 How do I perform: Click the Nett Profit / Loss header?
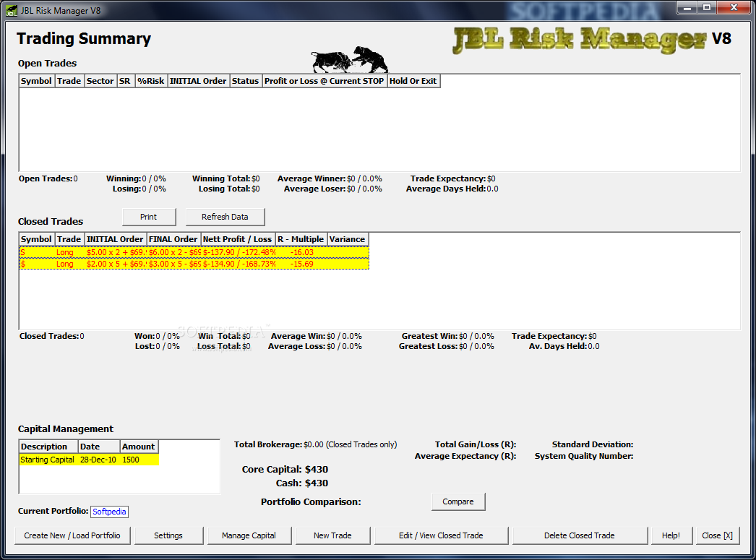point(238,239)
